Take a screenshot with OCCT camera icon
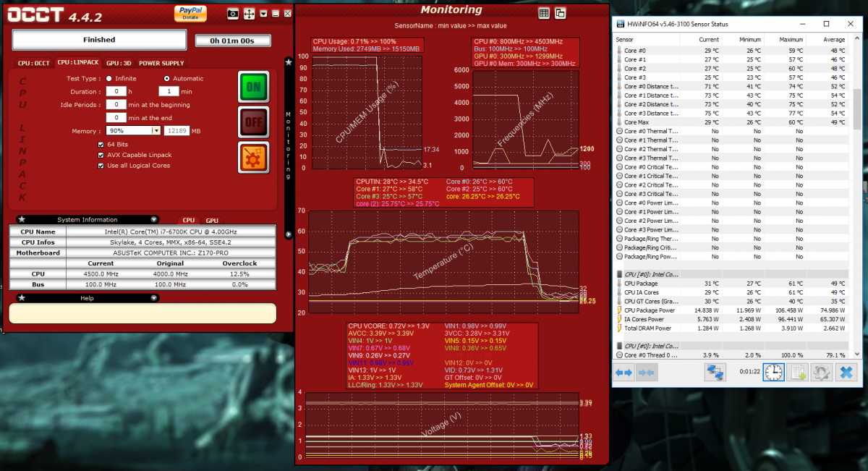 coord(233,13)
